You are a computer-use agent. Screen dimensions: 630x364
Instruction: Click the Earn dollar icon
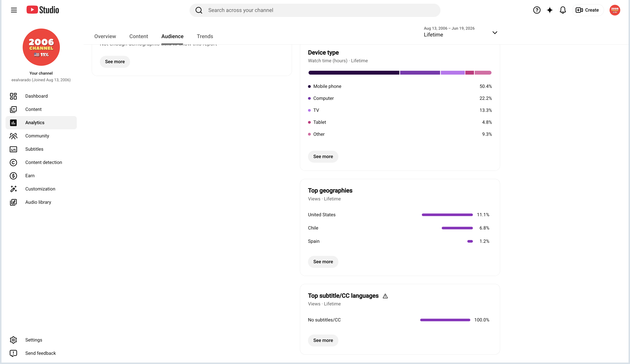click(13, 176)
